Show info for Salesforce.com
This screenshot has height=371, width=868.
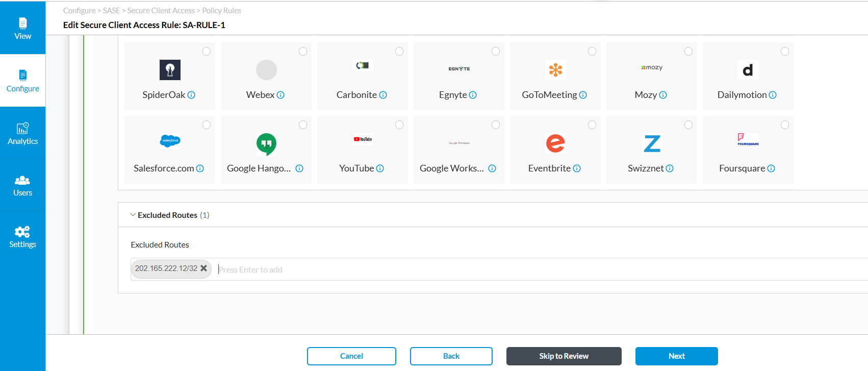pos(200,168)
